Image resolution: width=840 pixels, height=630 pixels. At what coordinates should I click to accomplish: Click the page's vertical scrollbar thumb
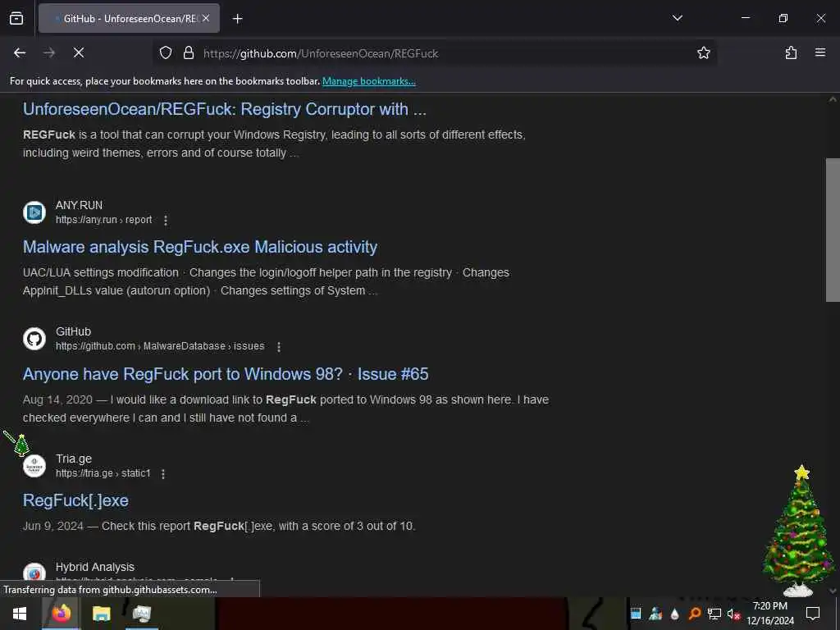[833, 231]
